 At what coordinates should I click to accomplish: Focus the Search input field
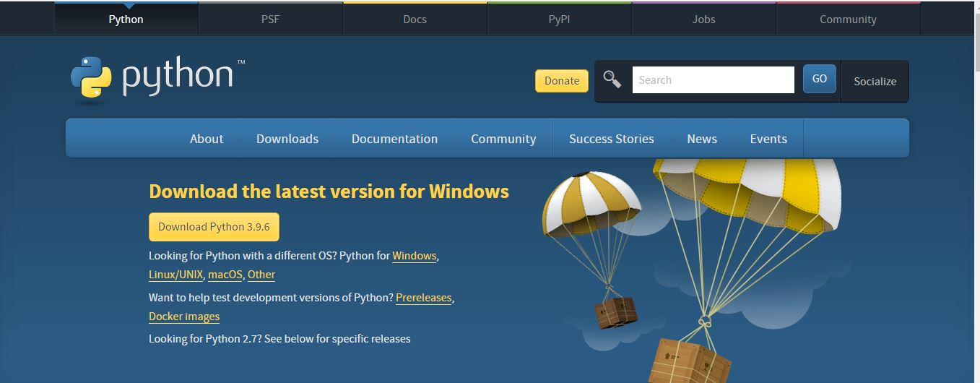pyautogui.click(x=714, y=79)
